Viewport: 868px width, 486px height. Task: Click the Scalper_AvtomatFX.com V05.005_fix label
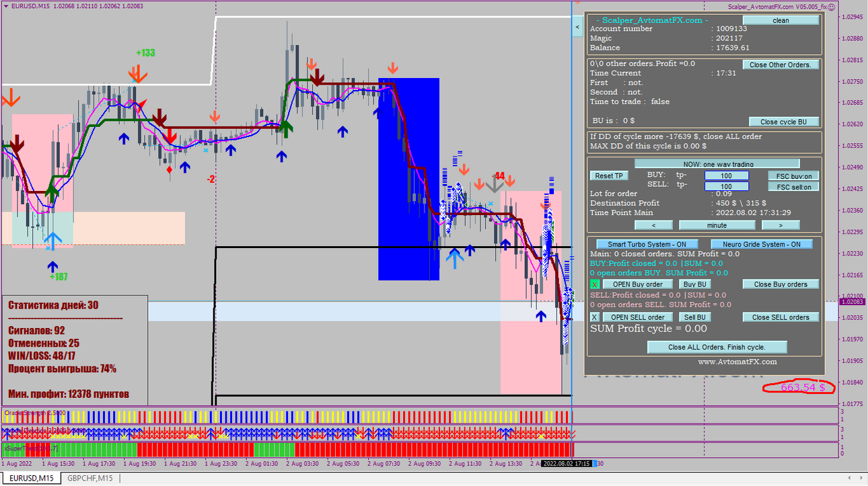coord(777,7)
